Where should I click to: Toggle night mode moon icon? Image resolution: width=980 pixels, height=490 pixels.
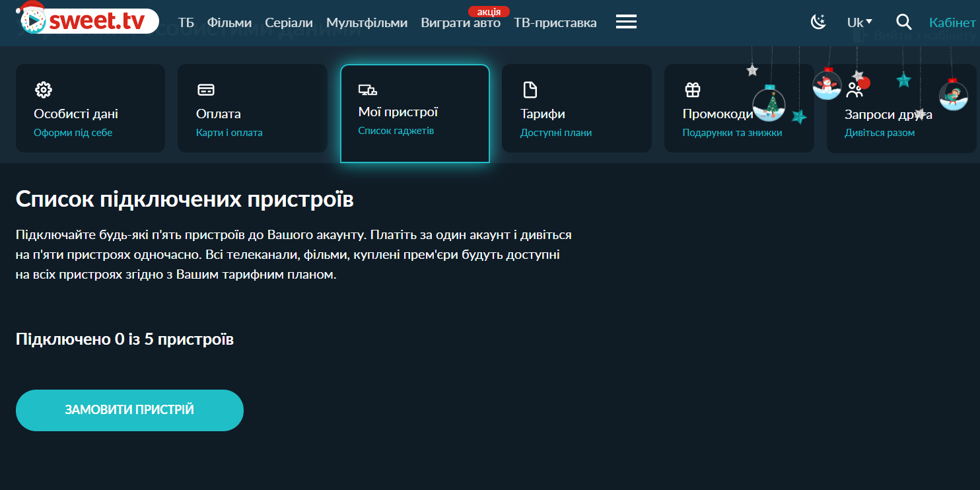818,22
